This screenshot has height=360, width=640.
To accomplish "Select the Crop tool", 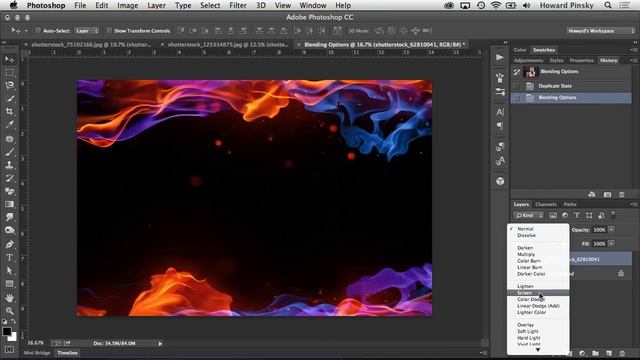I will [9, 111].
